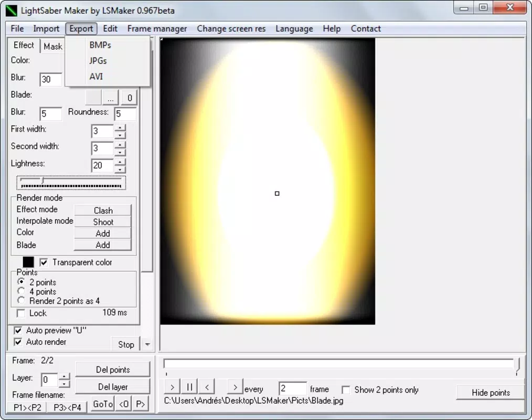Image resolution: width=532 pixels, height=420 pixels.
Task: Increase Layer number with up arrow
Action: [64, 376]
